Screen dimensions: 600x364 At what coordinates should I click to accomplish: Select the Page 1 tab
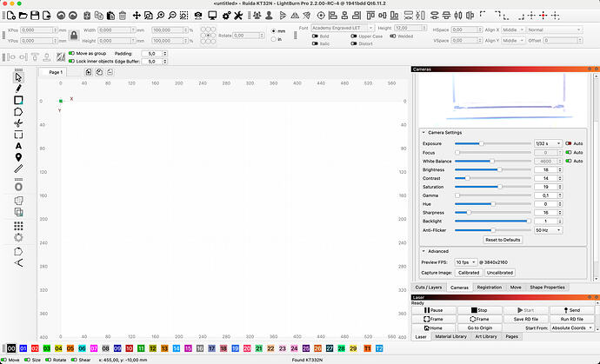(53, 72)
